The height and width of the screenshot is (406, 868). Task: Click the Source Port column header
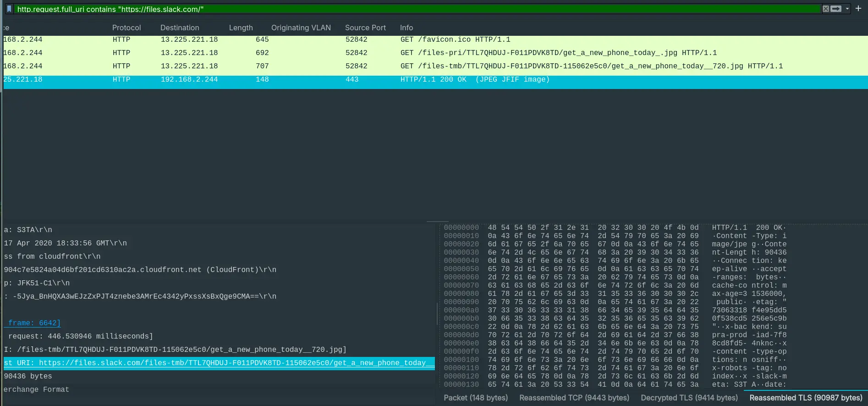[x=365, y=28]
